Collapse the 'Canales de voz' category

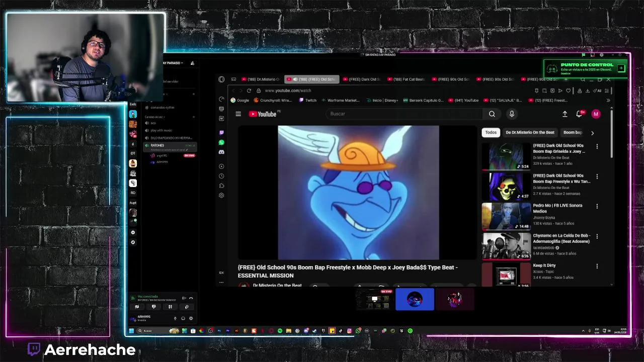[x=155, y=117]
